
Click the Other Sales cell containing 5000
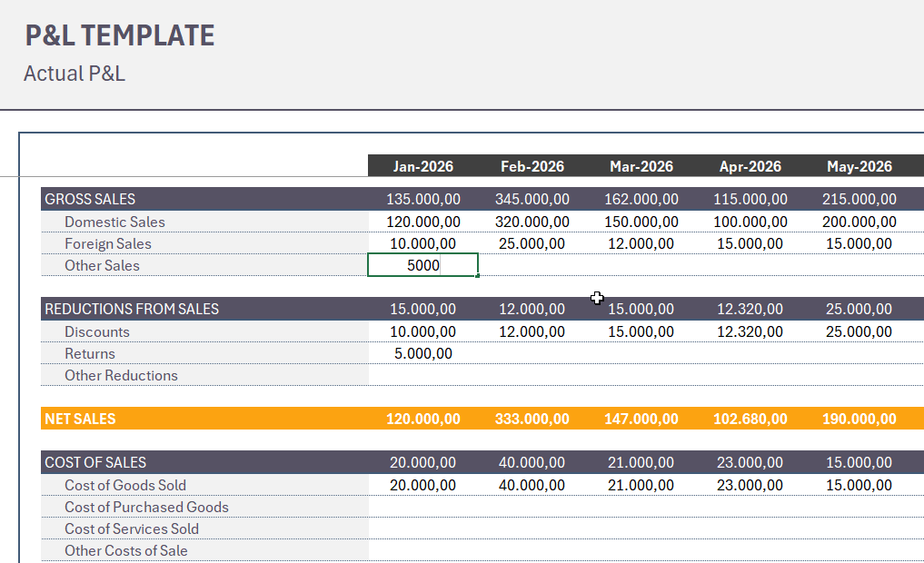422,265
